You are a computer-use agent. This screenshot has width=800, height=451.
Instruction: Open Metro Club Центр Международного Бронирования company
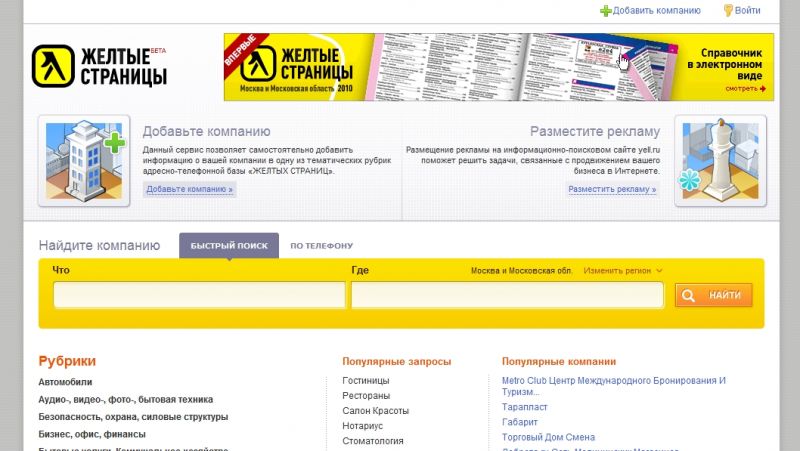click(x=614, y=386)
